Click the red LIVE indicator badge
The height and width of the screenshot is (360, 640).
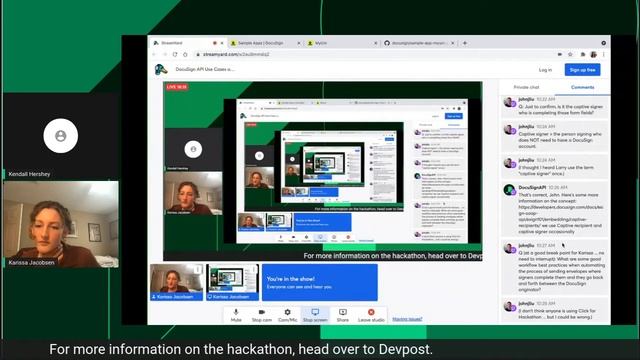(x=176, y=87)
